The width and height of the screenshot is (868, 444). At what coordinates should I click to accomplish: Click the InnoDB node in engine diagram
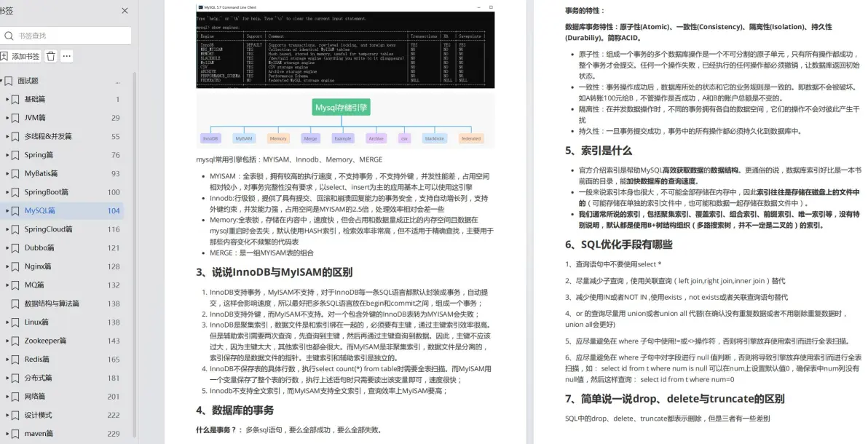coord(210,138)
